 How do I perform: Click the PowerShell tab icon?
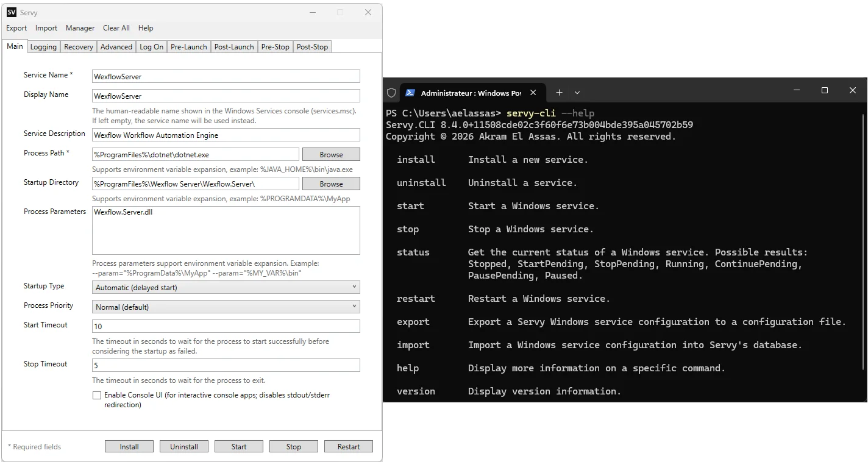410,93
